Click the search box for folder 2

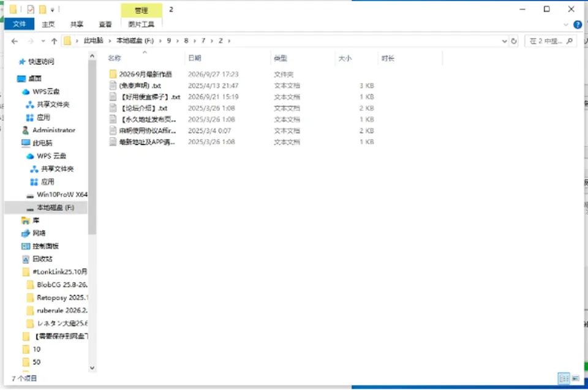coord(551,41)
